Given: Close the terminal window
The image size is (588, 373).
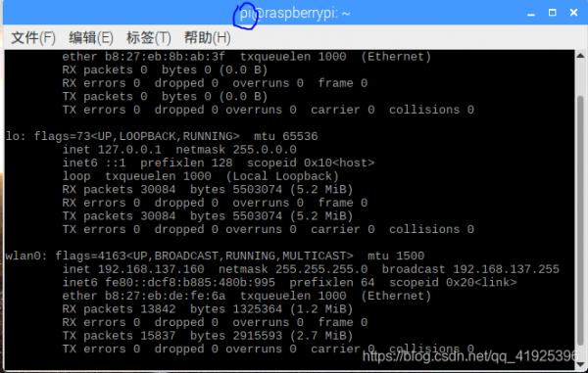Looking at the screenshot, I should pos(573,13).
